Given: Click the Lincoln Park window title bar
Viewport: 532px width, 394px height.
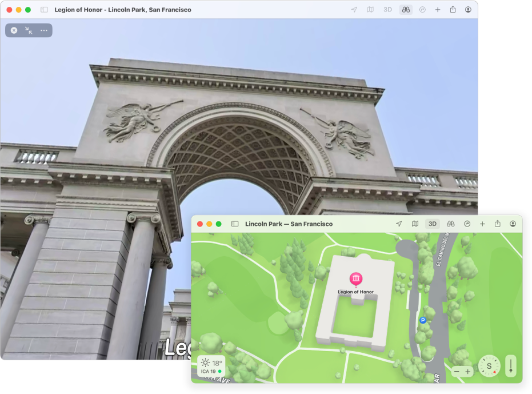Looking at the screenshot, I should pos(289,224).
